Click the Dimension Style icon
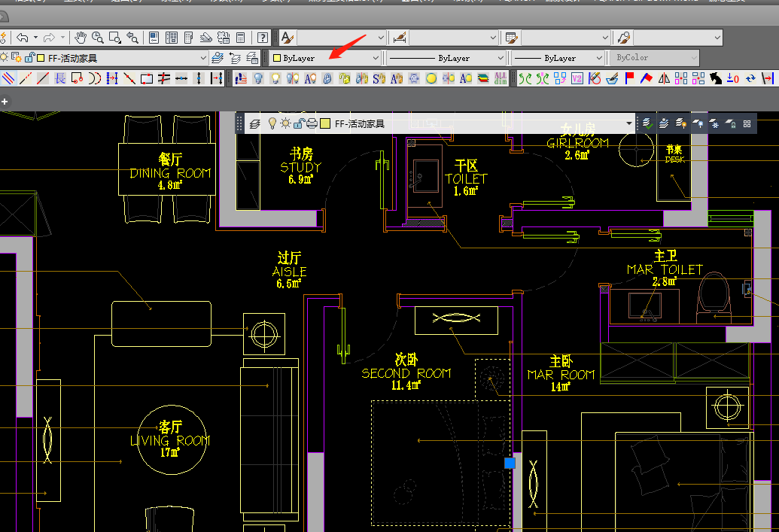The height and width of the screenshot is (532, 779). [400, 38]
